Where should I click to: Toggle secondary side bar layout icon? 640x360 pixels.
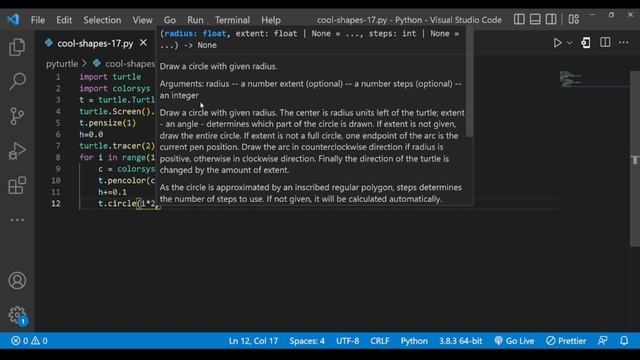pos(551,19)
